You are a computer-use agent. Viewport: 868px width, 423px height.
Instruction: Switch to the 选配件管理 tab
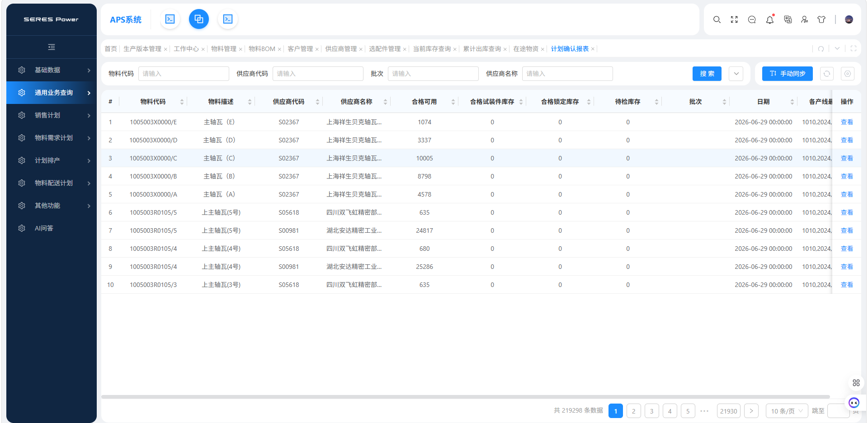(x=385, y=49)
